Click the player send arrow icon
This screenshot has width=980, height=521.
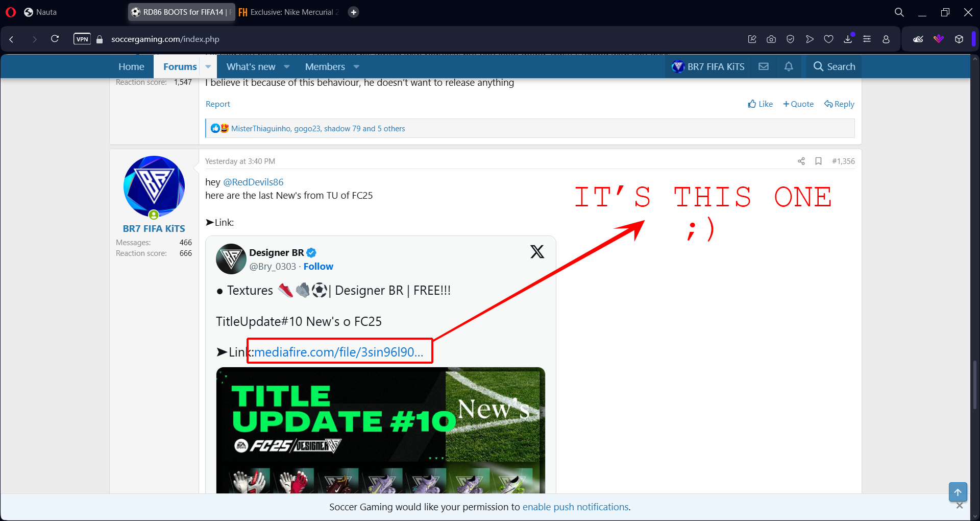pyautogui.click(x=810, y=39)
